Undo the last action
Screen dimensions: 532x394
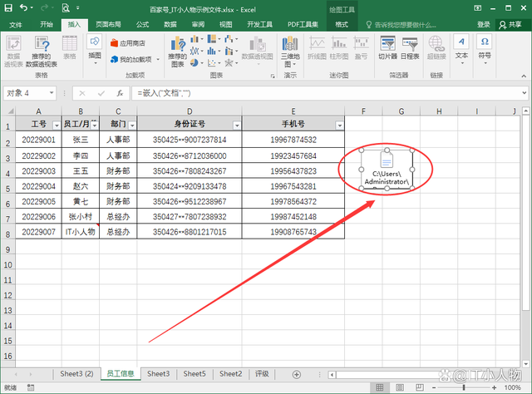(23, 7)
